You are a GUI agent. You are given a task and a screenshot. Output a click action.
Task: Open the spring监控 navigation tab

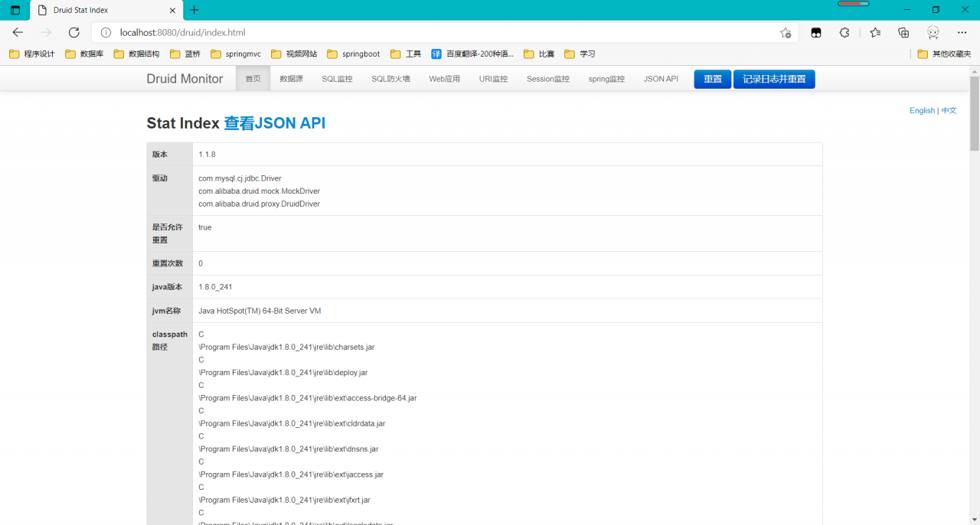click(x=606, y=79)
